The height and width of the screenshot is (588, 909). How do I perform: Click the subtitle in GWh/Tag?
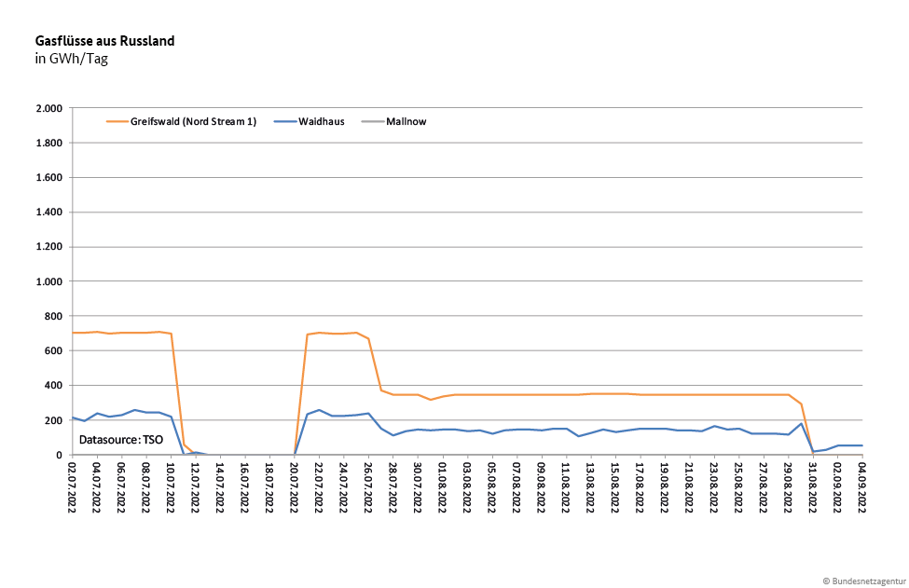tap(70, 58)
